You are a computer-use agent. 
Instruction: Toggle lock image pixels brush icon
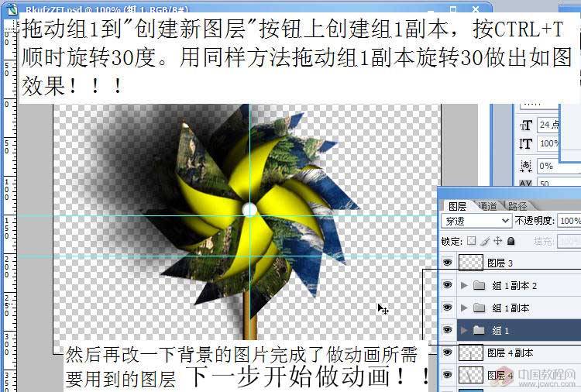485,241
